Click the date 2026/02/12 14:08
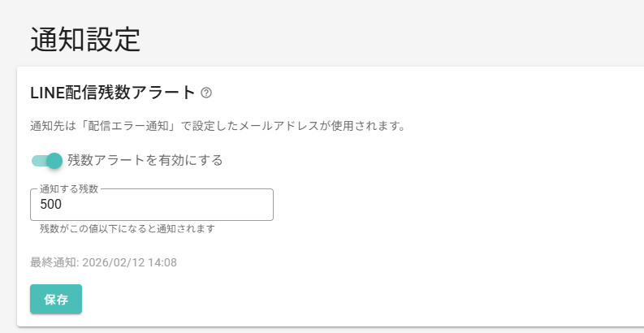 pos(129,262)
